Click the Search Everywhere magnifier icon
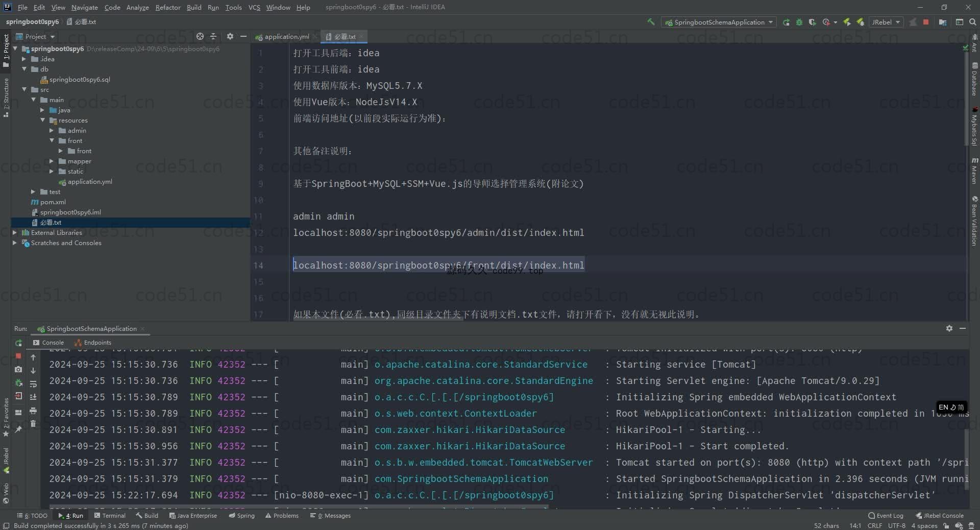The height and width of the screenshot is (530, 980). (x=972, y=22)
